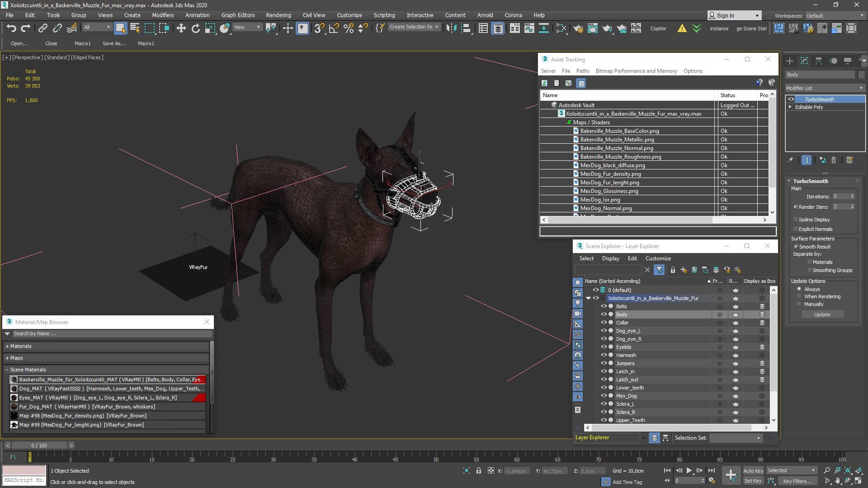Click the Rotate transform icon in toolbar
The width and height of the screenshot is (868, 488).
click(195, 28)
